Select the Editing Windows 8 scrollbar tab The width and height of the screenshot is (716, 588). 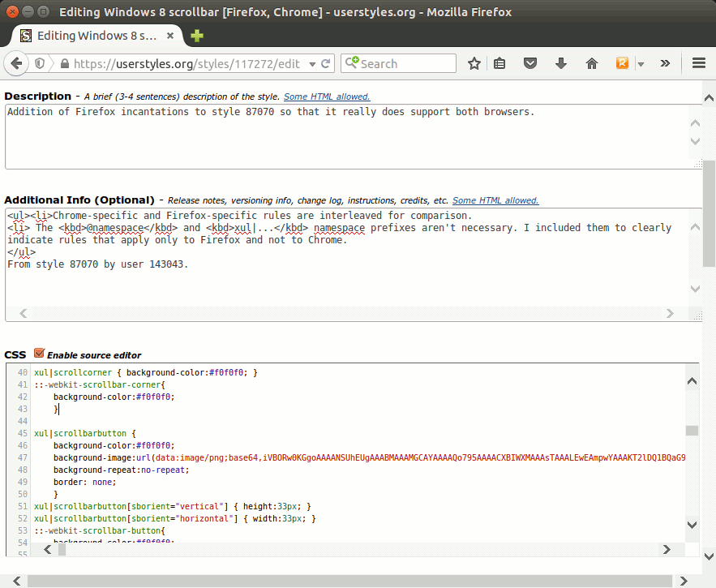coord(96,36)
